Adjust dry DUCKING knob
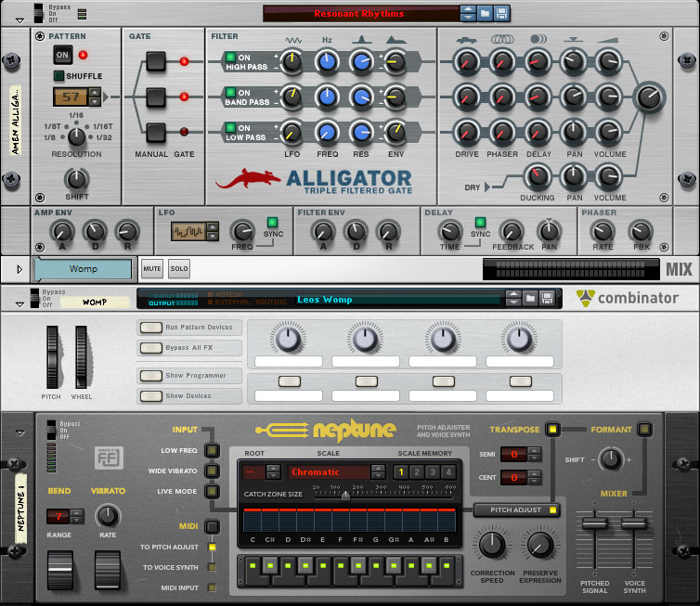The width and height of the screenshot is (700, 606). coord(538,176)
